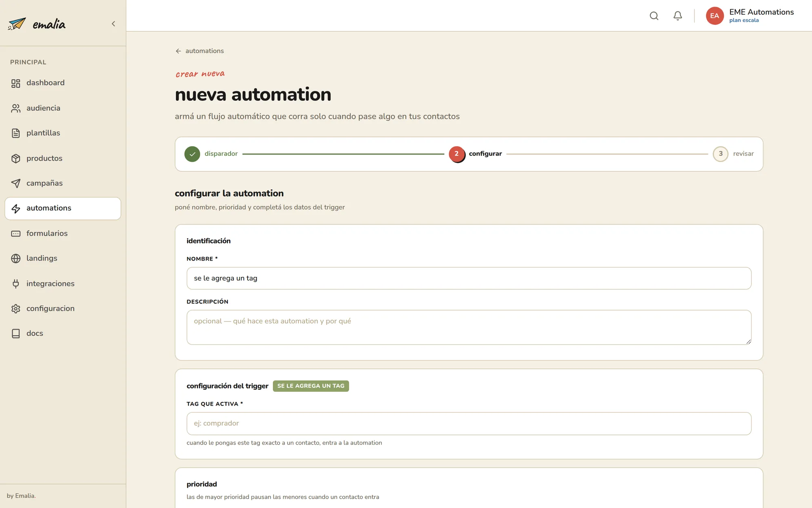Select step 2 configurar circle
Image resolution: width=812 pixels, height=508 pixels.
457,154
